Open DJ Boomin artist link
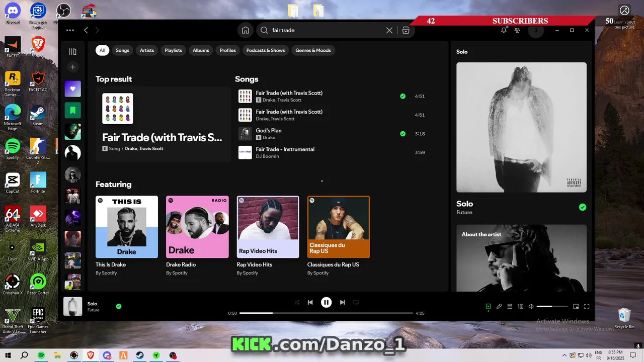Screen dimensions: 644x362 (x=267, y=156)
